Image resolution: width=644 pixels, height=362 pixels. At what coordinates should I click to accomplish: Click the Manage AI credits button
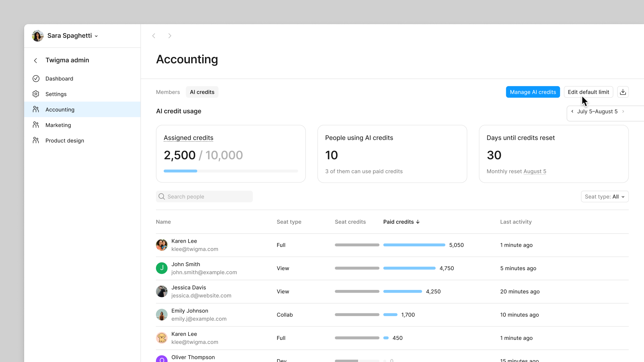click(533, 92)
